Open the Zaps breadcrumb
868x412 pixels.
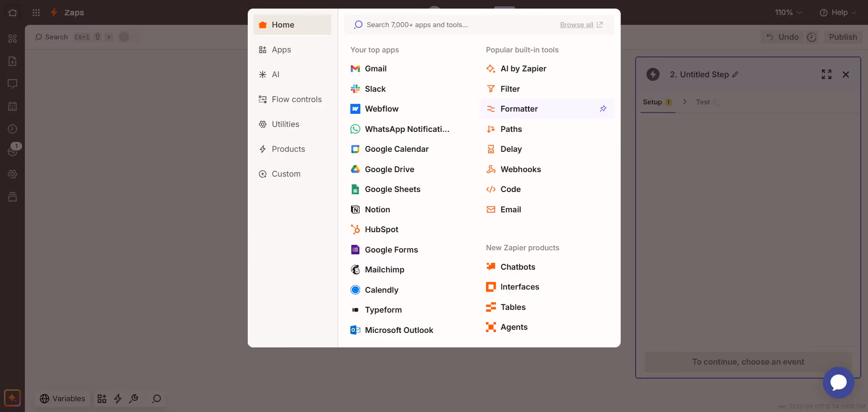74,13
